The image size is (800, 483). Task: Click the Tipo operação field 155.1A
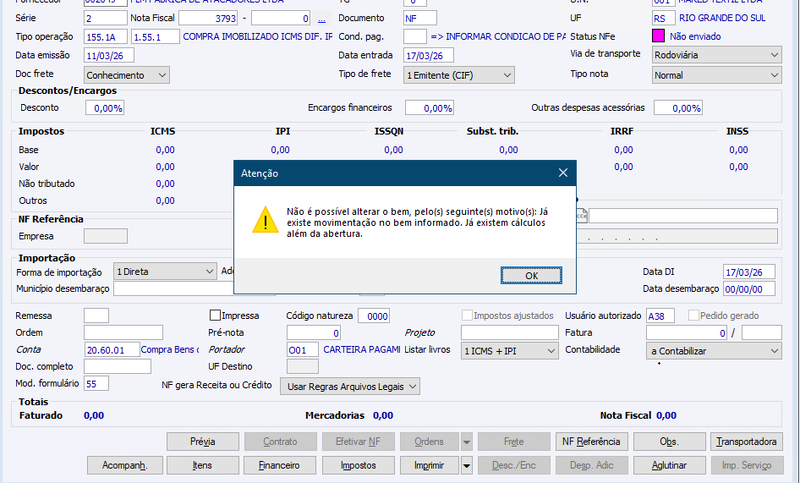[x=106, y=37]
